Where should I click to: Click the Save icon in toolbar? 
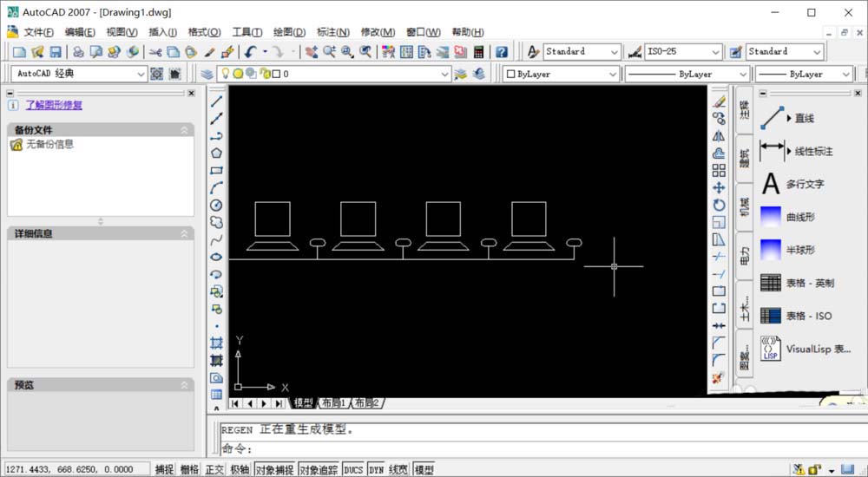[x=56, y=52]
